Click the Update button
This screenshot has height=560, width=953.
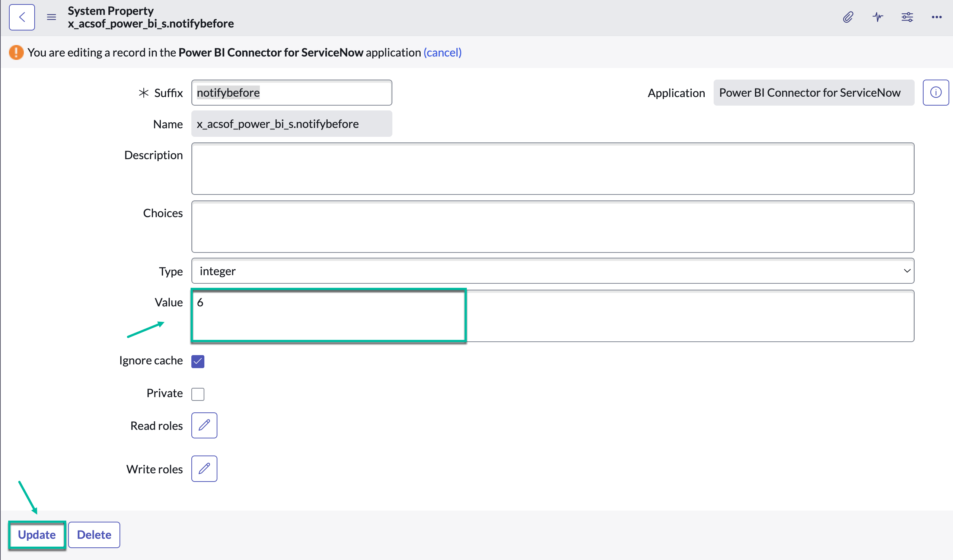pyautogui.click(x=37, y=535)
